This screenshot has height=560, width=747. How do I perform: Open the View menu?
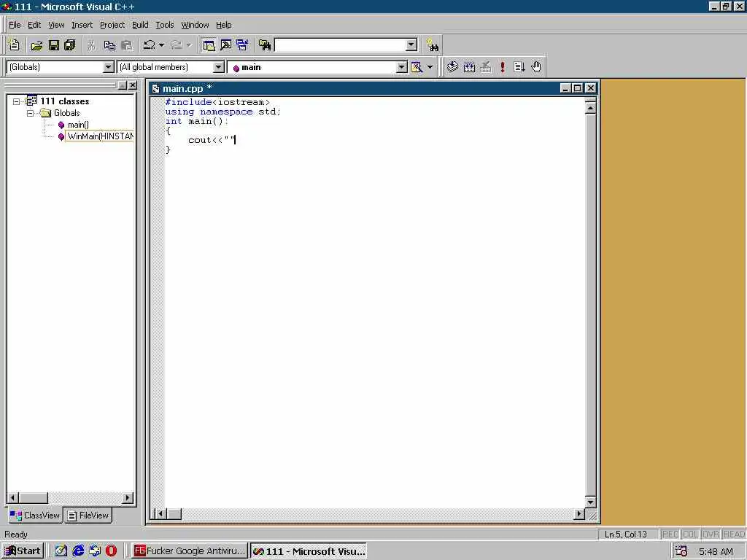pos(56,25)
